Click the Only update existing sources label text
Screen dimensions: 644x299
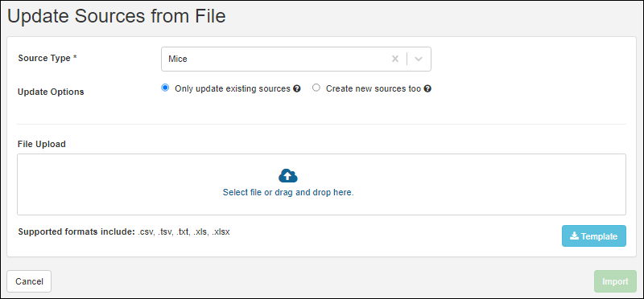pos(233,88)
